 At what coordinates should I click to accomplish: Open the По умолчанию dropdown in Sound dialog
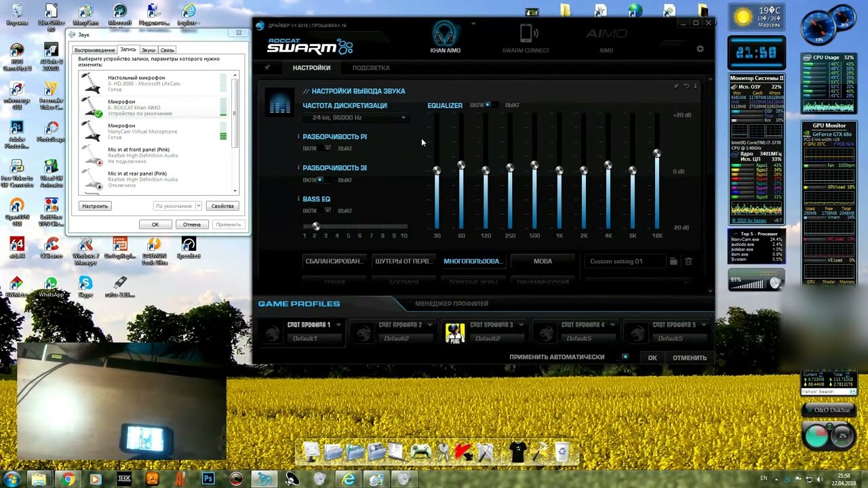point(178,206)
